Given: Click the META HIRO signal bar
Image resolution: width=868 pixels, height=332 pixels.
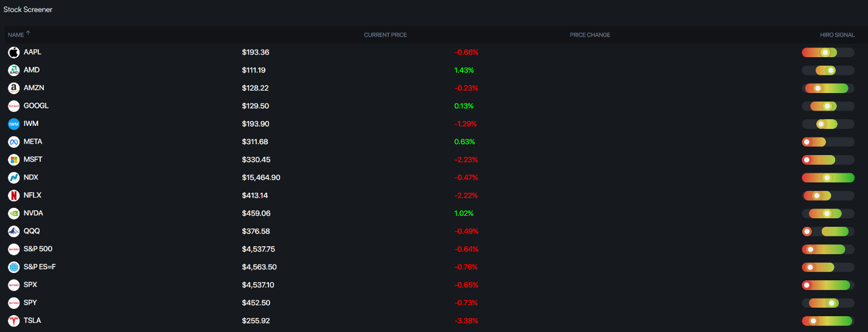Looking at the screenshot, I should coord(828,142).
